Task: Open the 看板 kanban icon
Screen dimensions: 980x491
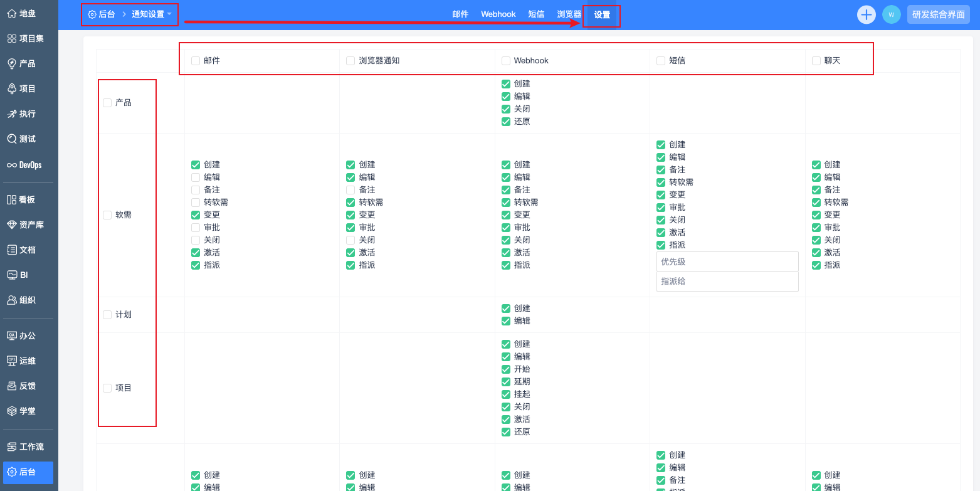Action: click(11, 199)
